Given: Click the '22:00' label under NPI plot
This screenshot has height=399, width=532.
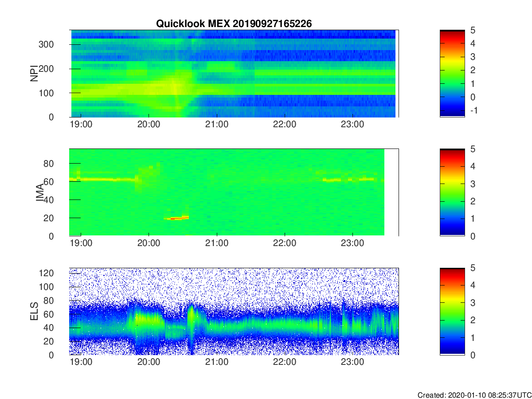Looking at the screenshot, I should point(284,125).
